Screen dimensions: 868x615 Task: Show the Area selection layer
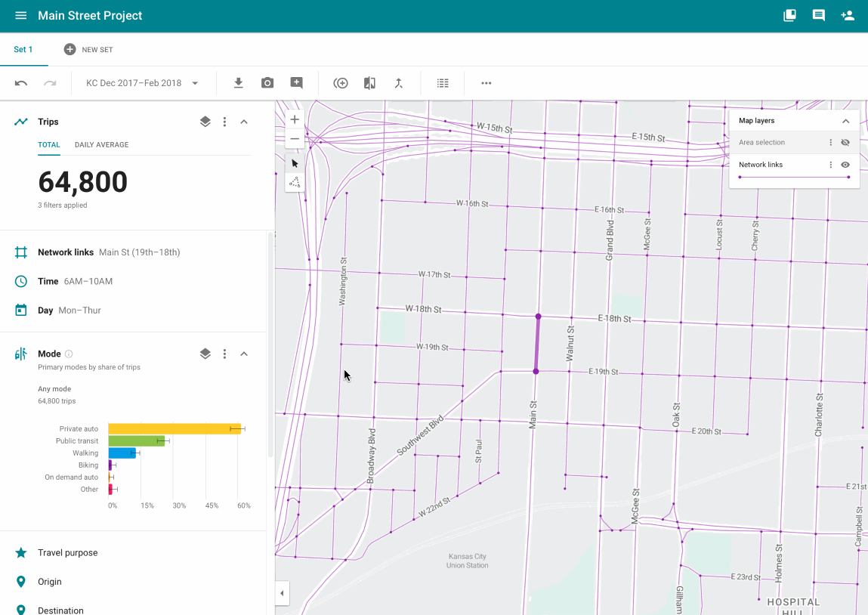tap(845, 142)
